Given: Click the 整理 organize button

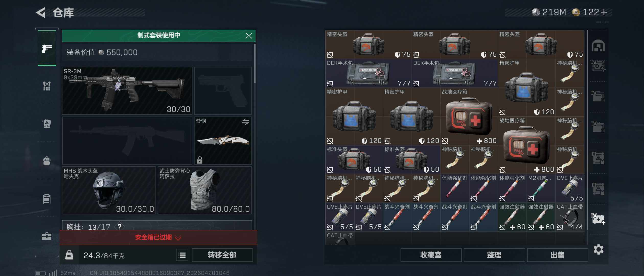Looking at the screenshot, I should point(494,255).
